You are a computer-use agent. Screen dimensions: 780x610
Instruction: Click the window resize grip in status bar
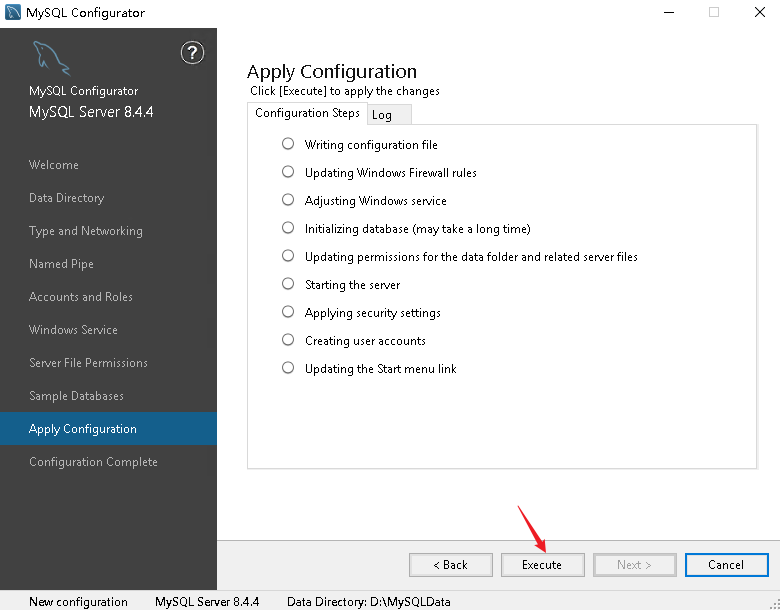[774, 604]
